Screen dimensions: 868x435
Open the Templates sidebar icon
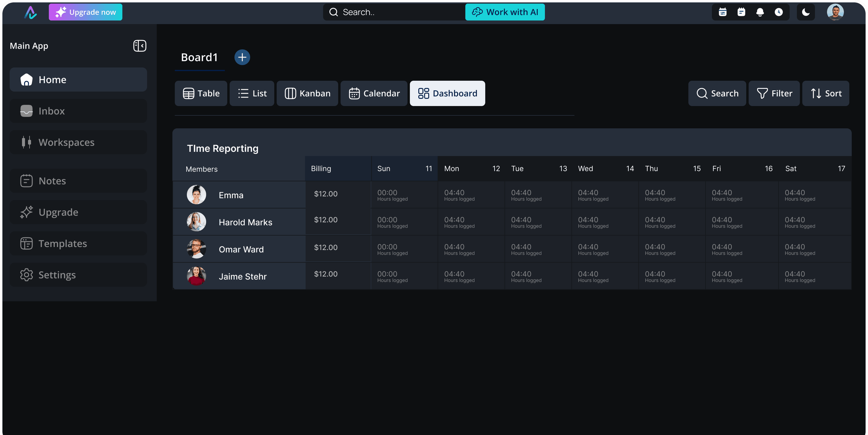coord(26,243)
